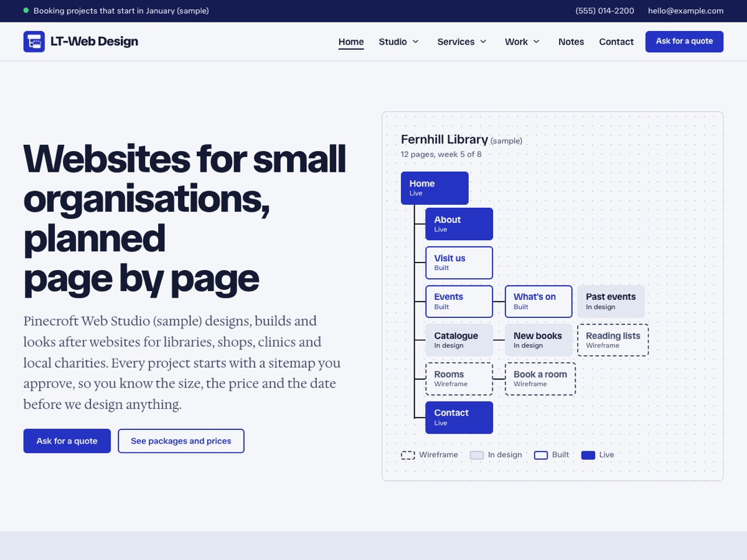This screenshot has width=747, height=560.
Task: Click the Live filled legend swatch
Action: pyautogui.click(x=588, y=455)
